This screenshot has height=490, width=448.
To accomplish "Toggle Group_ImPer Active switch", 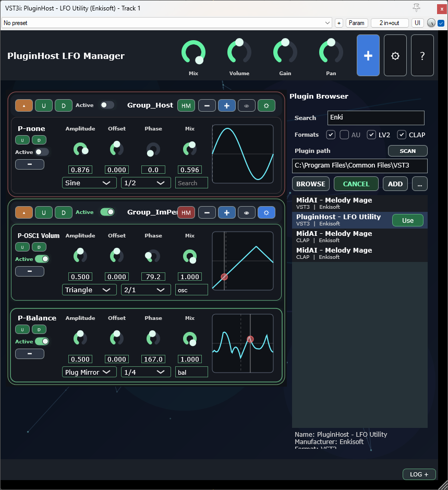I will point(107,212).
